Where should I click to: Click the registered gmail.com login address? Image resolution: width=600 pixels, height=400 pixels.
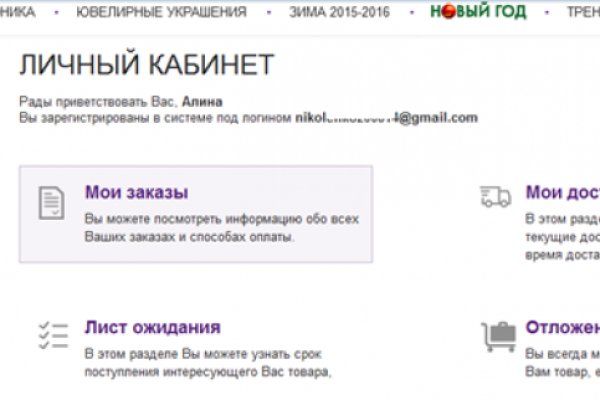pyautogui.click(x=386, y=117)
